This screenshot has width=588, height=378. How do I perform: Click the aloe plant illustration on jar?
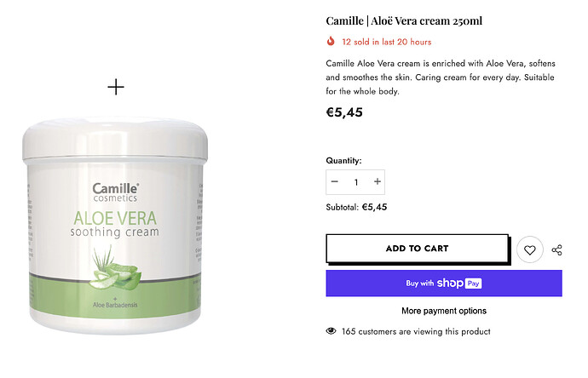pyautogui.click(x=115, y=268)
